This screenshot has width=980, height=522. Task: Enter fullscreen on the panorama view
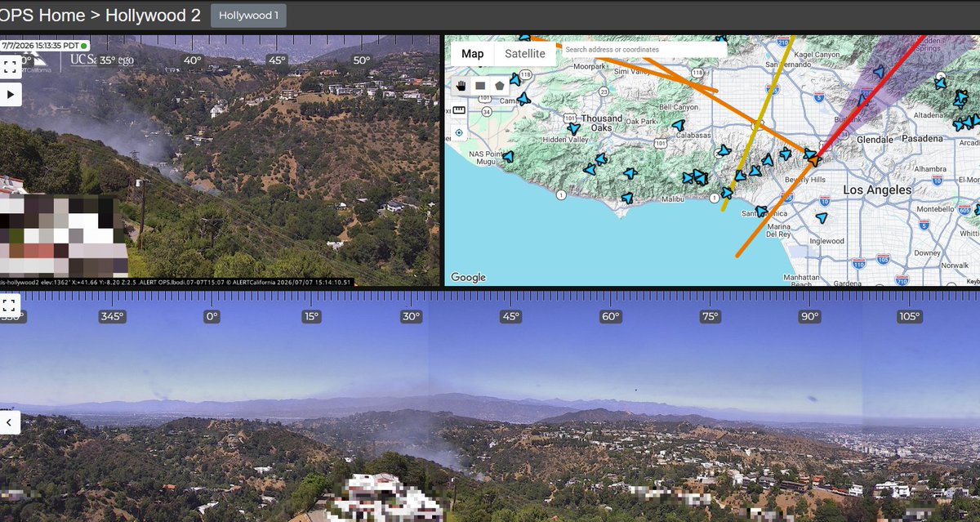point(10,306)
